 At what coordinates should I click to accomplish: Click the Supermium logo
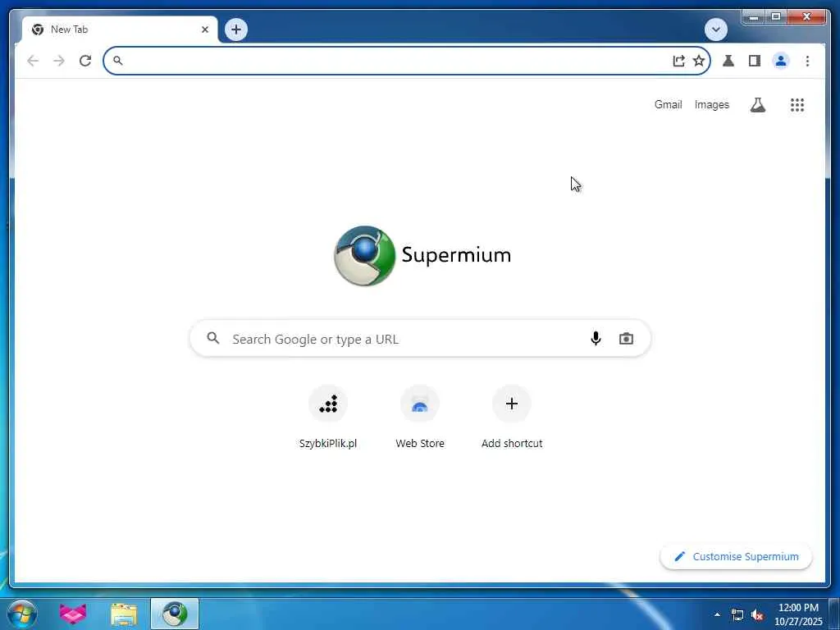tap(422, 256)
